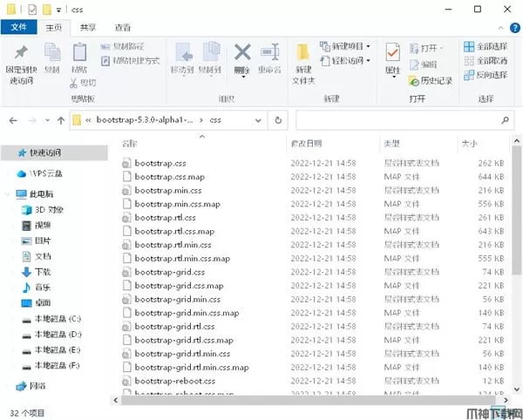Click vertical scrollbar thumb in file list
This screenshot has height=420, width=523.
tap(517, 211)
